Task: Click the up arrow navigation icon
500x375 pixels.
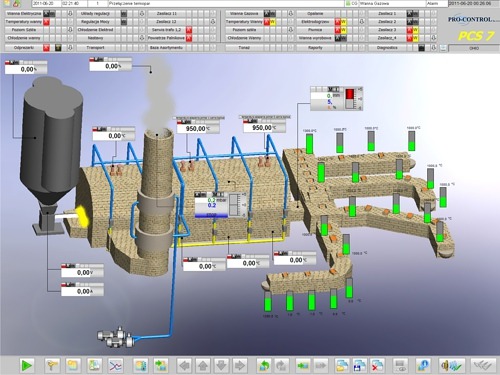Action: (x=203, y=366)
